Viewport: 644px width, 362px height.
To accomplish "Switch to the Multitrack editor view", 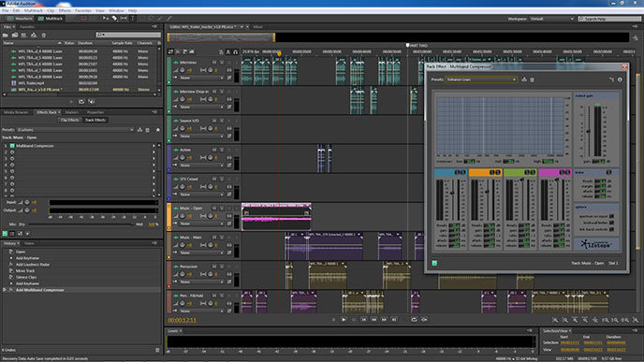I will click(x=51, y=19).
